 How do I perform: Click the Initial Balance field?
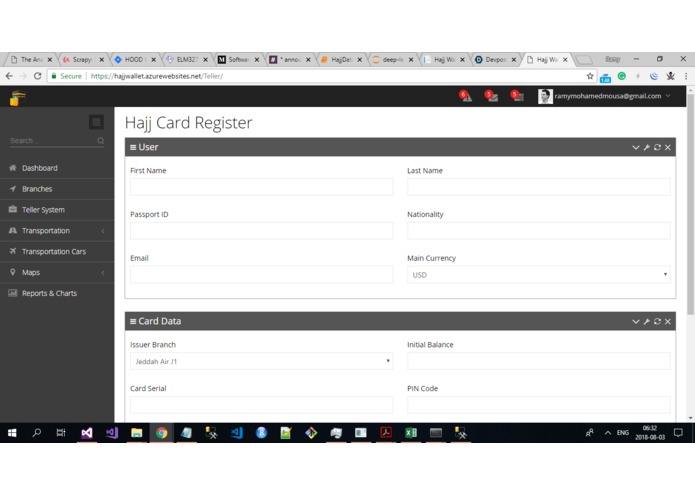coord(539,361)
